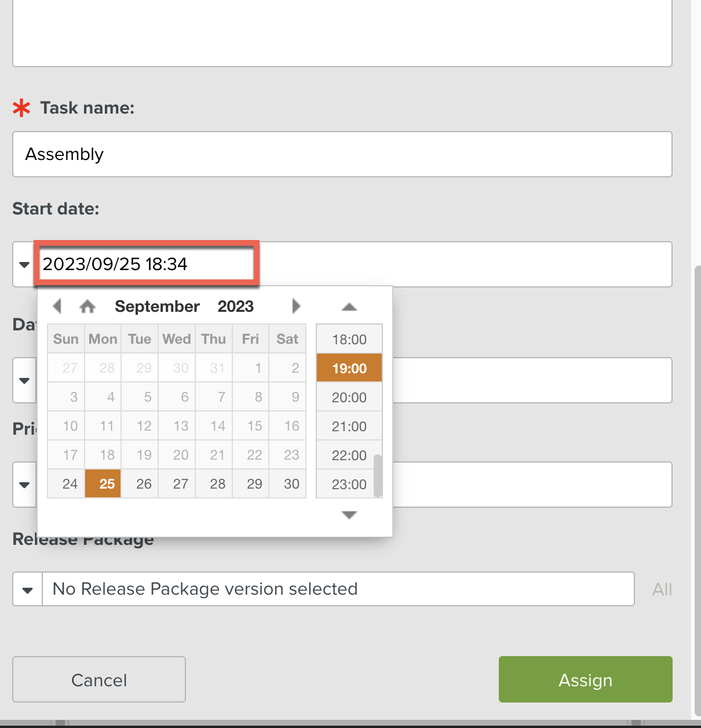
Task: Focus the Start date text field
Action: (x=146, y=264)
